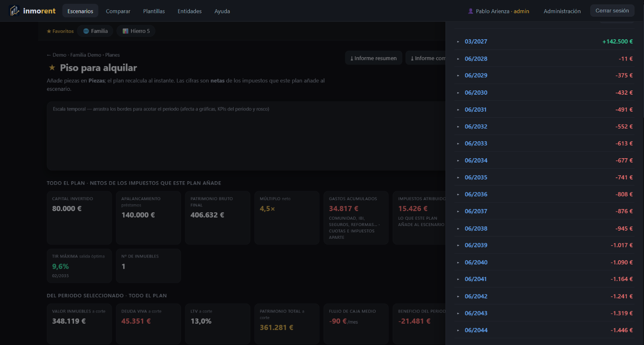The width and height of the screenshot is (644, 345).
Task: Expand the 06/2031 row
Action: pyautogui.click(x=544, y=110)
